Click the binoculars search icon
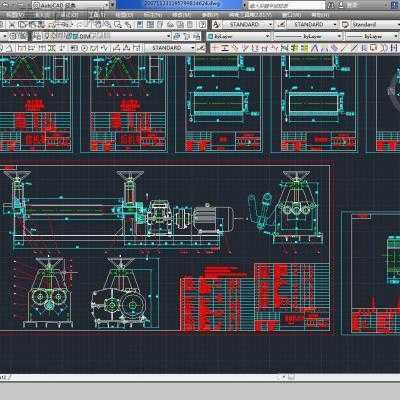This screenshot has height=400, width=400. tap(331, 5)
